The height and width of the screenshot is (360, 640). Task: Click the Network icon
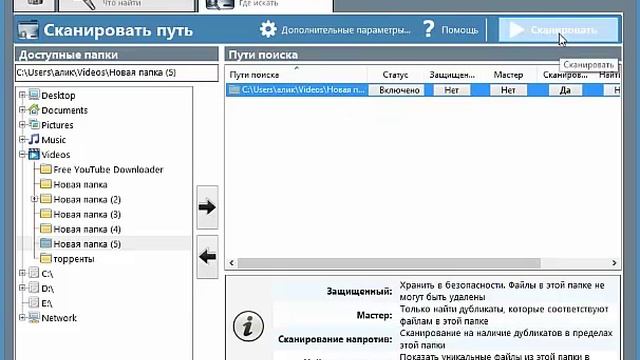[34, 318]
